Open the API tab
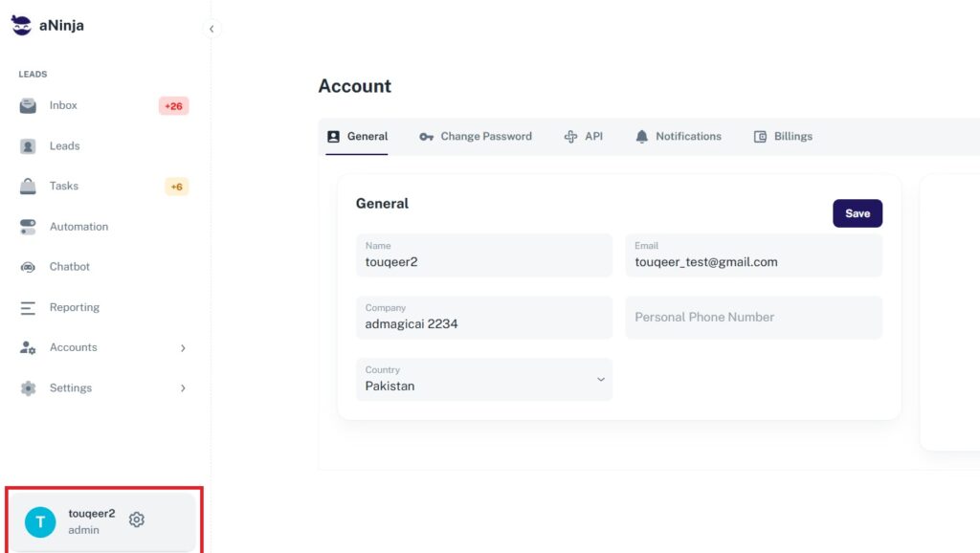Image resolution: width=980 pixels, height=553 pixels. click(584, 137)
